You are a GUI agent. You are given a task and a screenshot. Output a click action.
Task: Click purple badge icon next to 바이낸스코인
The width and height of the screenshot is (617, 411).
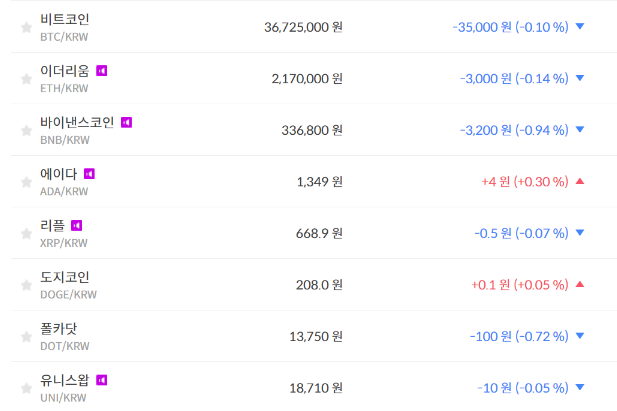pyautogui.click(x=126, y=122)
